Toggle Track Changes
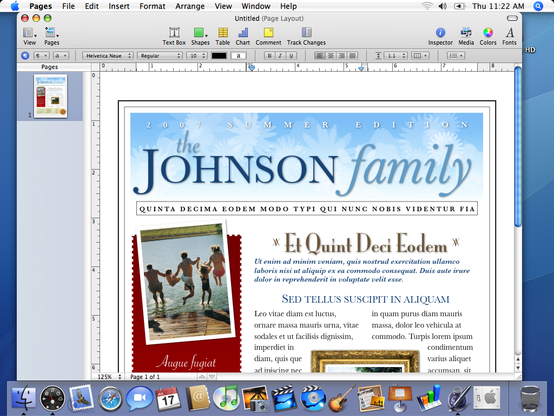Viewport: 554px width, 416px height. 306,36
